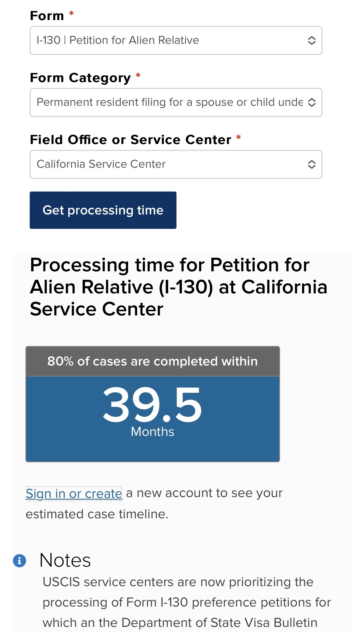Click the 39.5 processing time figure

[x=152, y=405]
